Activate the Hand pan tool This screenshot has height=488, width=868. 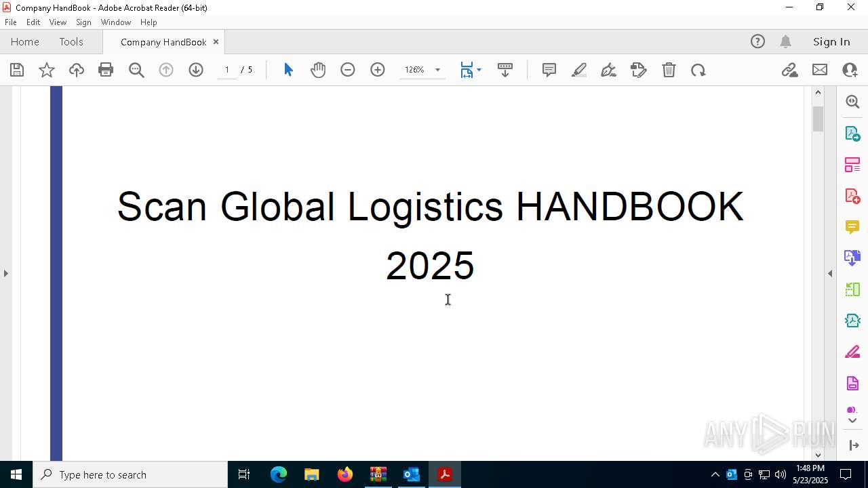click(x=318, y=70)
